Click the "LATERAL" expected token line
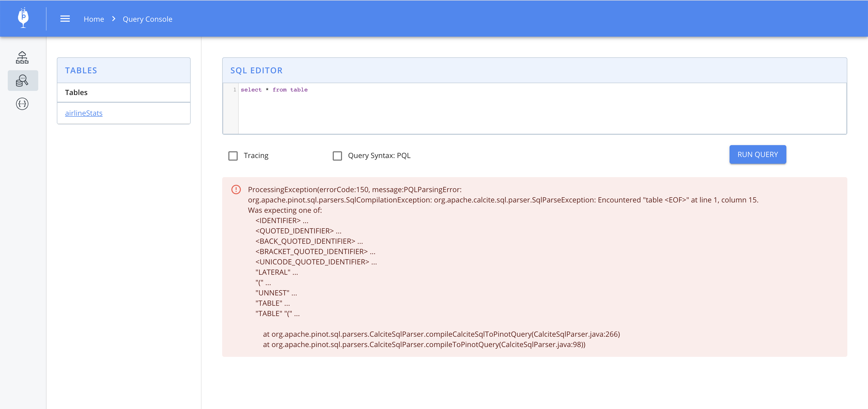This screenshot has height=409, width=868. [276, 272]
